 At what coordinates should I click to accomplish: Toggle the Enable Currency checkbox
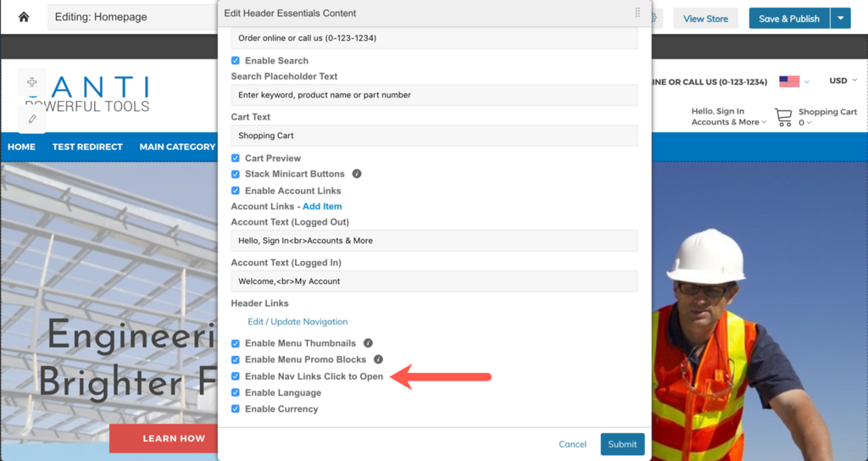(236, 409)
